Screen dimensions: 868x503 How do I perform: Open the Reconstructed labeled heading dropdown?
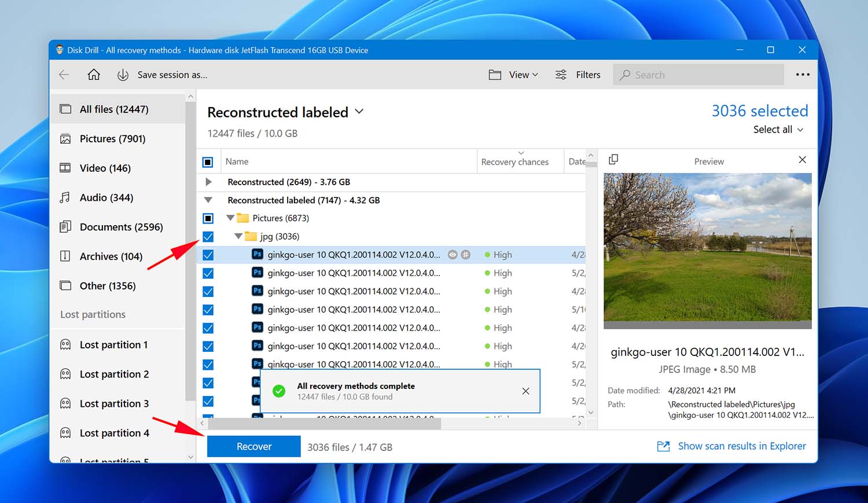(359, 111)
